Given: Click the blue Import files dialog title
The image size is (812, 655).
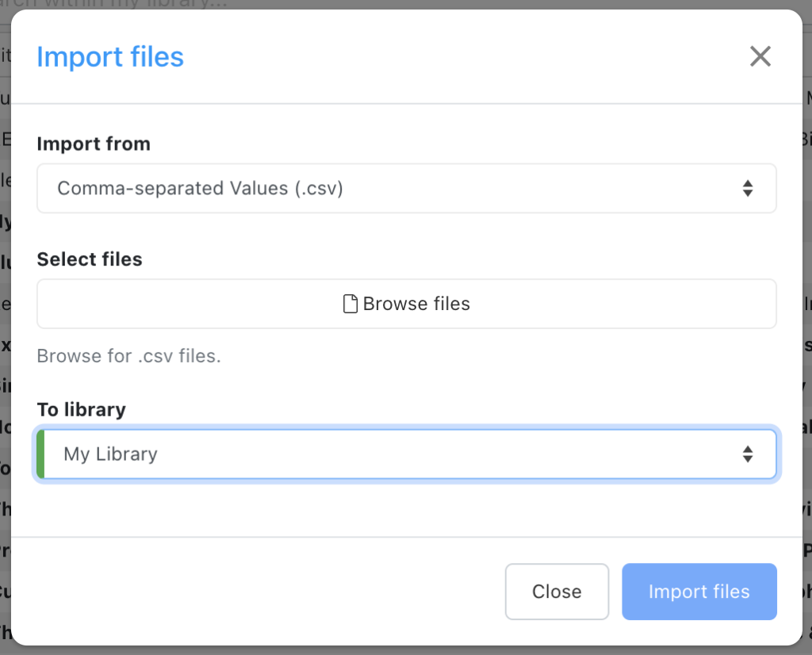Looking at the screenshot, I should [110, 56].
